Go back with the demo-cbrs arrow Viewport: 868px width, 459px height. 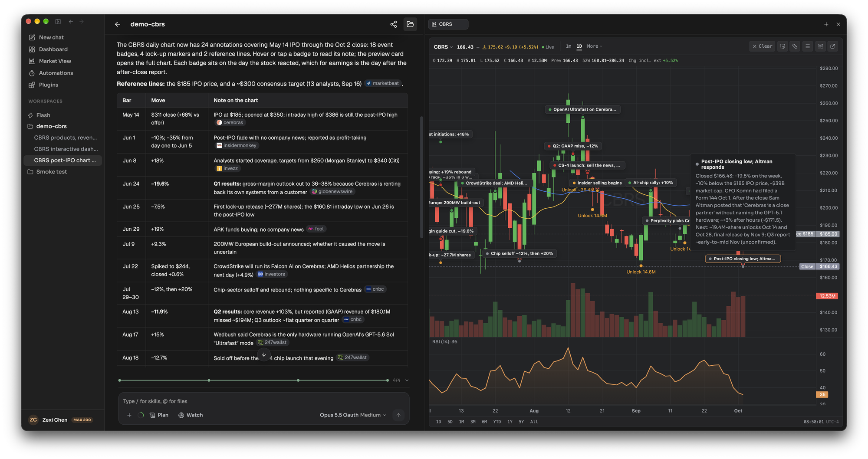click(x=117, y=24)
